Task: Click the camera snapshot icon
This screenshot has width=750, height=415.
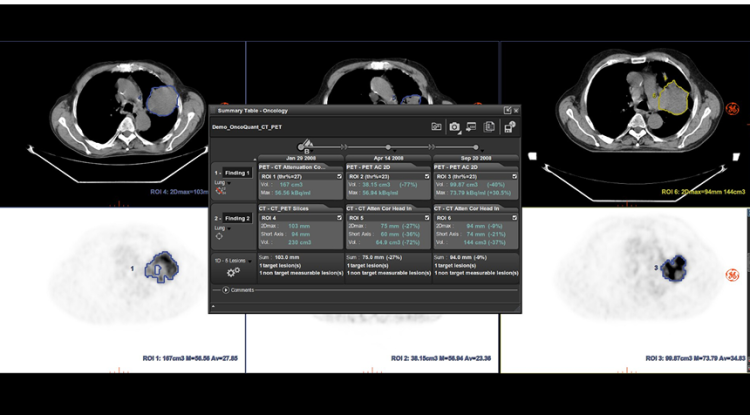Action: (454, 127)
